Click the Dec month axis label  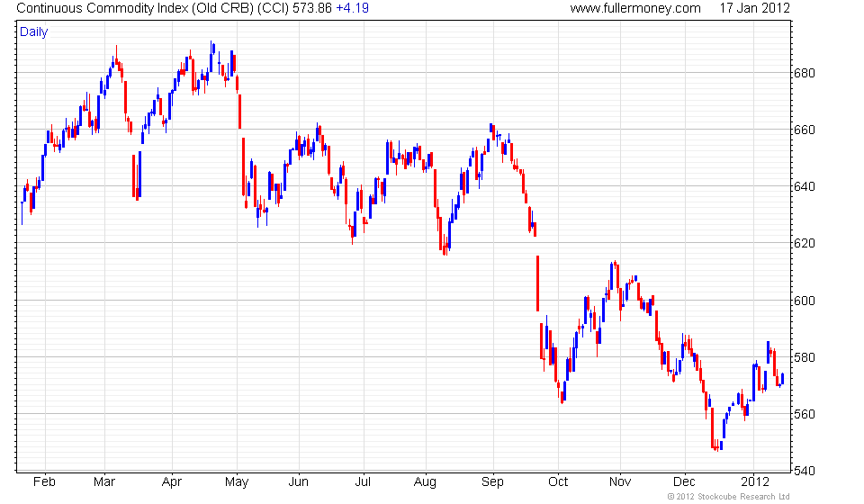[x=684, y=482]
